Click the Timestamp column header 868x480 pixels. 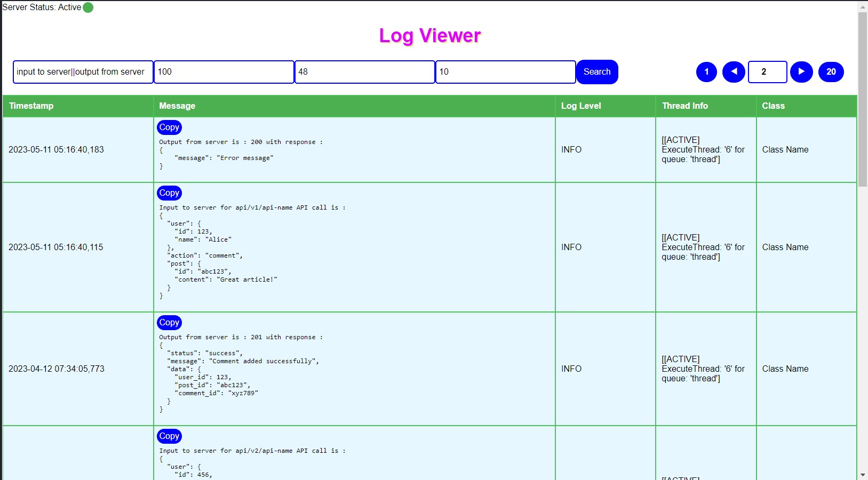click(x=31, y=106)
